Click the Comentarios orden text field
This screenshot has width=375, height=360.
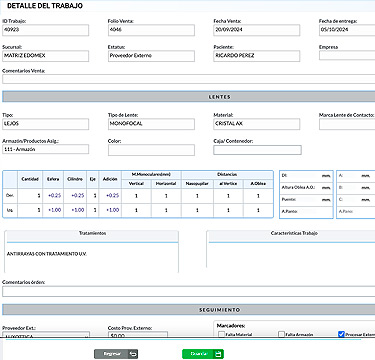(189, 291)
